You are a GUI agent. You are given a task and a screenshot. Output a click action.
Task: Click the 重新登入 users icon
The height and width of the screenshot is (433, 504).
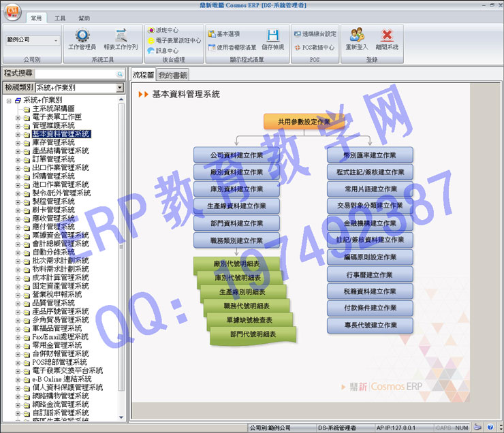[x=357, y=35]
